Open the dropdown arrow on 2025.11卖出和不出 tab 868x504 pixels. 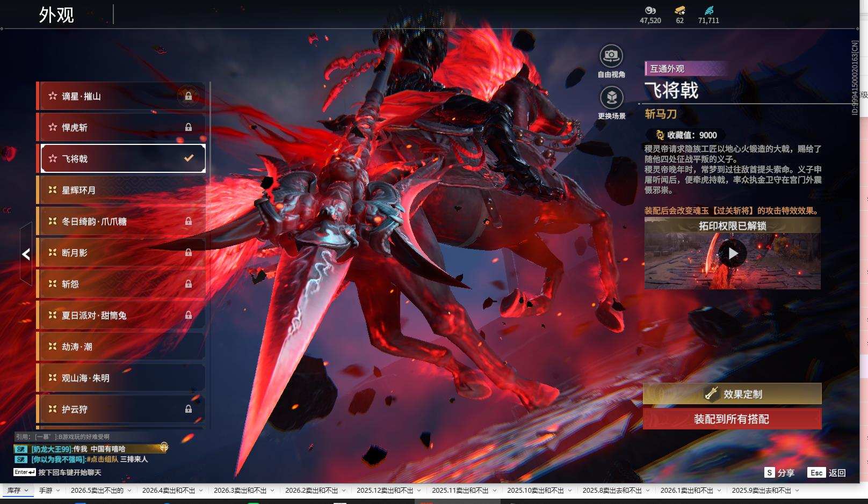pyautogui.click(x=495, y=491)
